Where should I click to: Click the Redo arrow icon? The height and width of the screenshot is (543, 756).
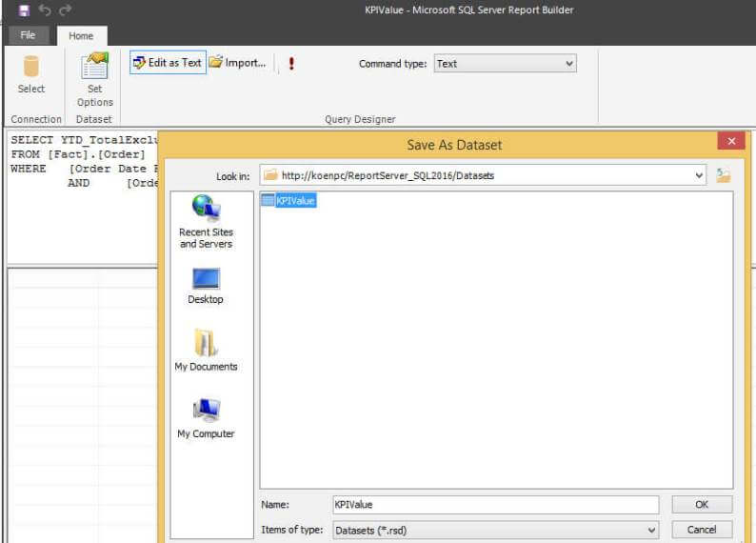click(66, 10)
